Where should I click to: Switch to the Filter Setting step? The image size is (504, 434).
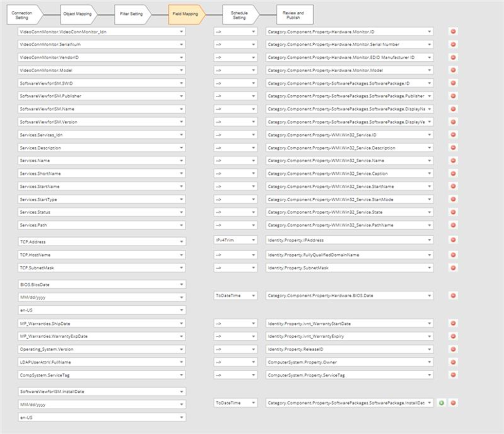click(132, 14)
